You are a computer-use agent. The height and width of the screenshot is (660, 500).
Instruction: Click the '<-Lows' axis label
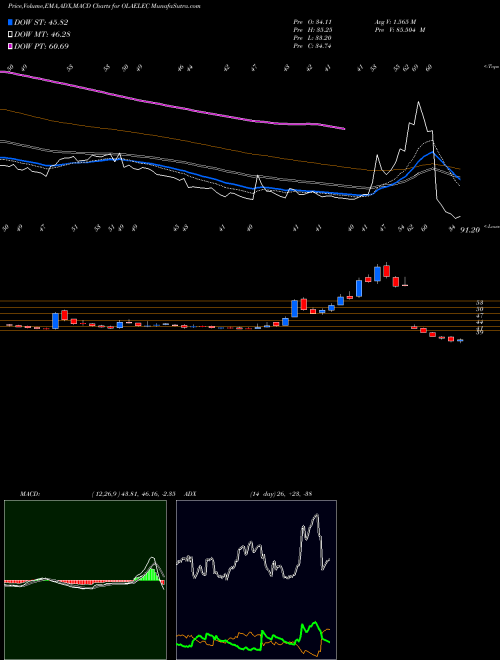tap(492, 226)
